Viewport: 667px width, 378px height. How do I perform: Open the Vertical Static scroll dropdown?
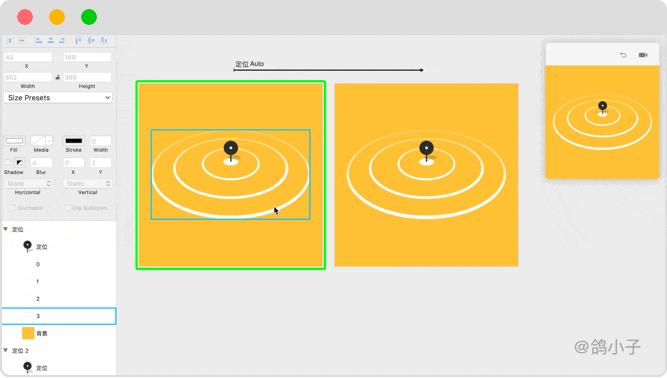(x=88, y=184)
